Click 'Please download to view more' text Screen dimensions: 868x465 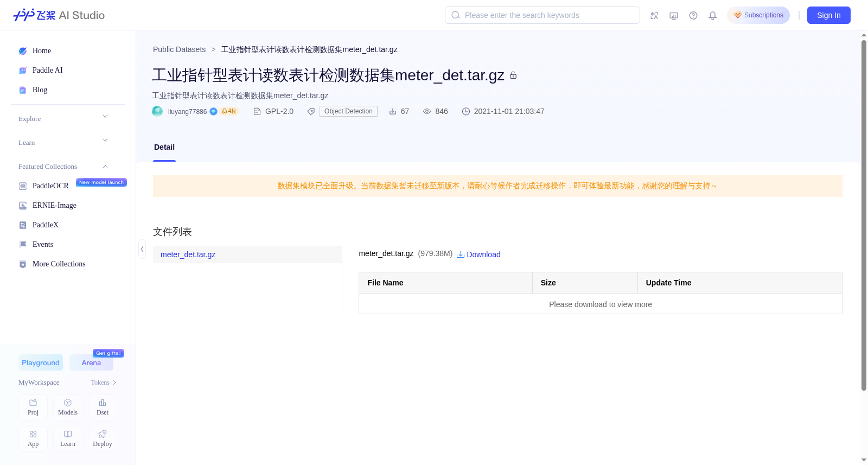click(601, 304)
